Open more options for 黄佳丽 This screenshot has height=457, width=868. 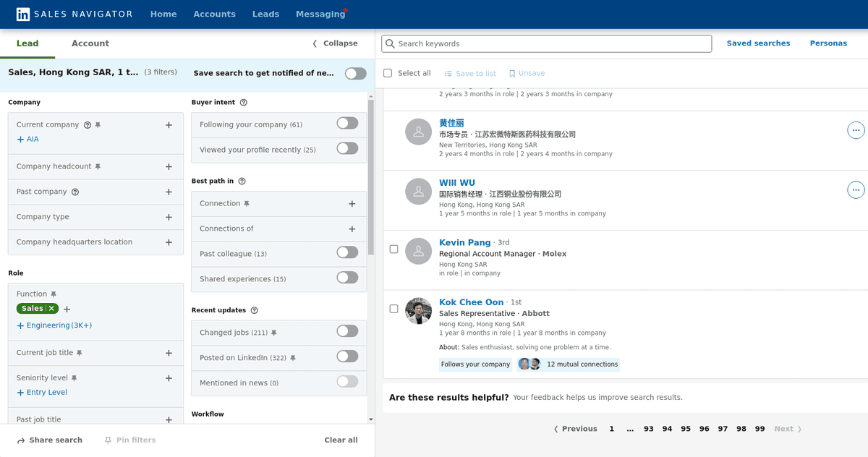pos(856,130)
